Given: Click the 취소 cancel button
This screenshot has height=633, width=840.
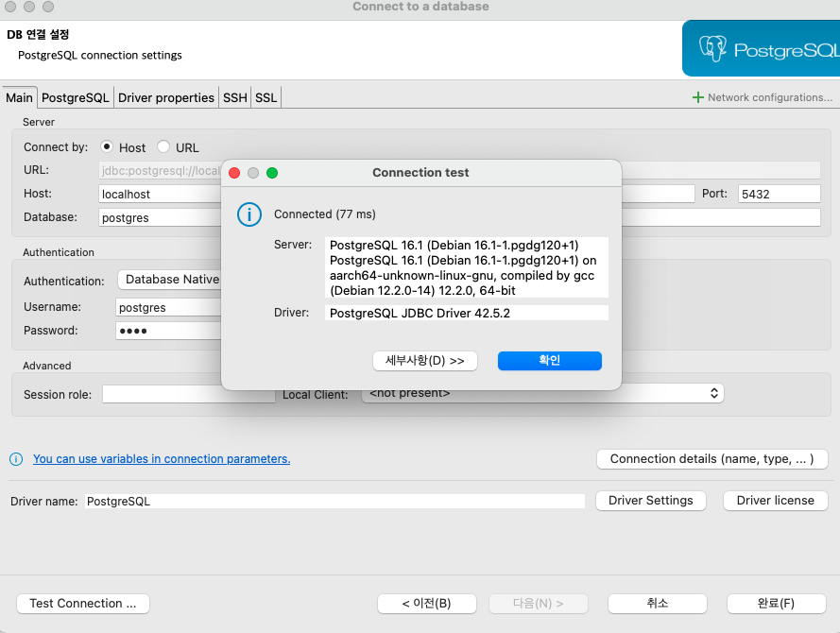Looking at the screenshot, I should click(x=658, y=604).
